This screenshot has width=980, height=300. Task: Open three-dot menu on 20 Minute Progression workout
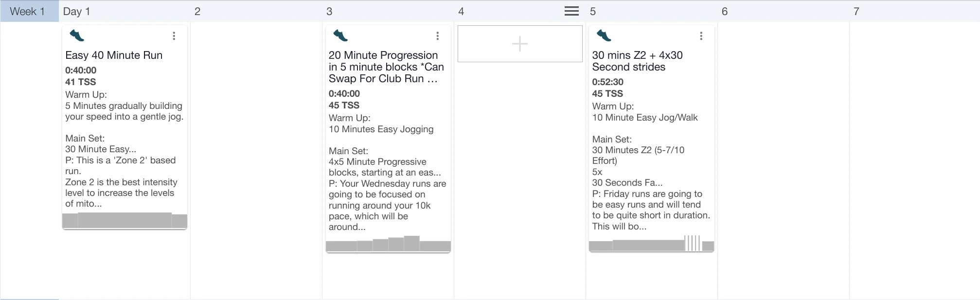pos(438,36)
